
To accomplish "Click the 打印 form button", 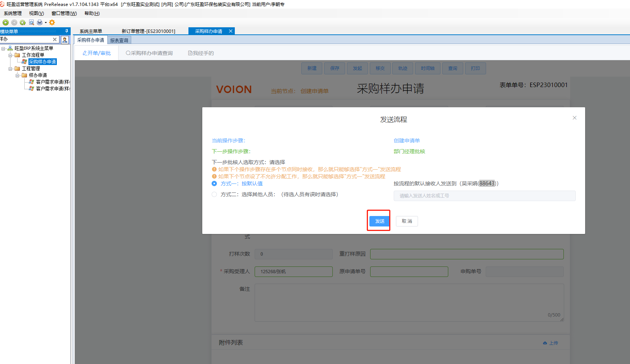I will coord(476,68).
